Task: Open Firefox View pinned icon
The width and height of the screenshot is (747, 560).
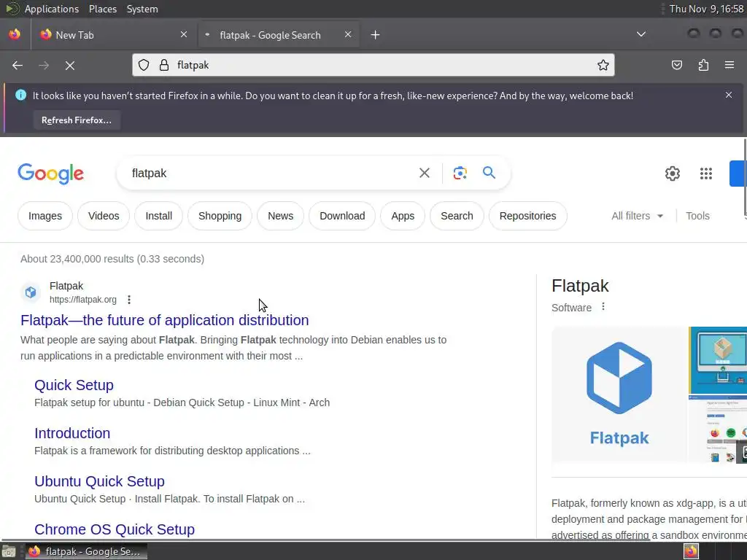Action: [15, 34]
